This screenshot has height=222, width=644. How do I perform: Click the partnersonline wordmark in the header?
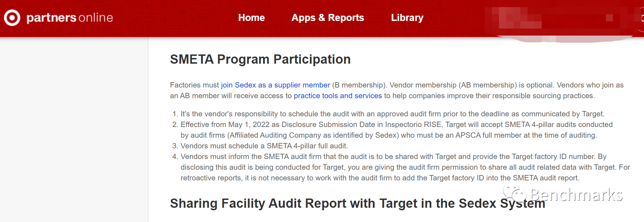(x=70, y=18)
